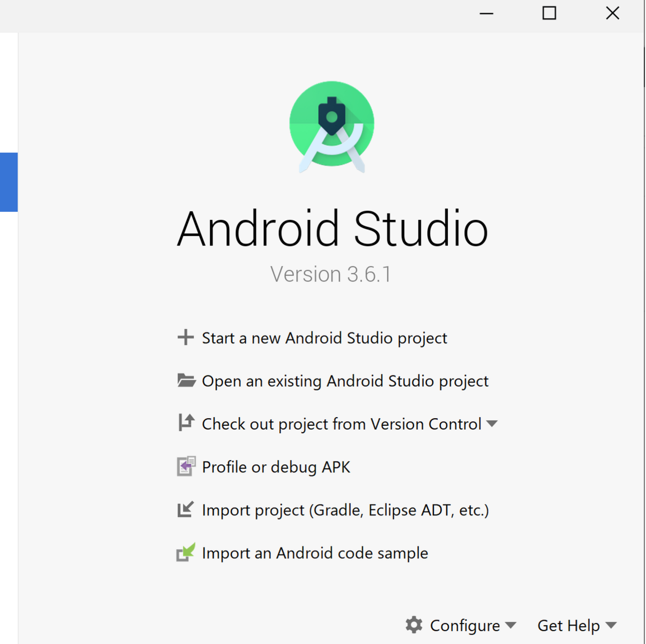Select Profile or debug APK
Image resolution: width=646 pixels, height=644 pixels.
276,466
